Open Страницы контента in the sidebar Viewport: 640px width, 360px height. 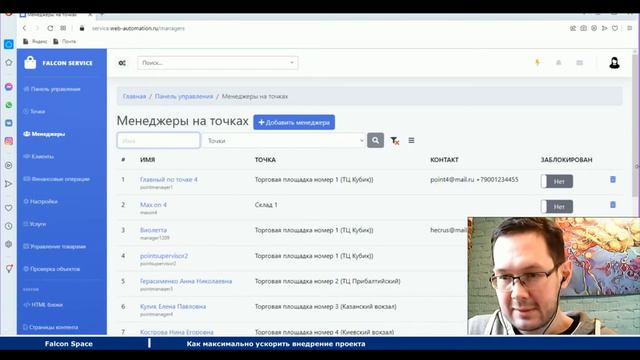click(51, 327)
